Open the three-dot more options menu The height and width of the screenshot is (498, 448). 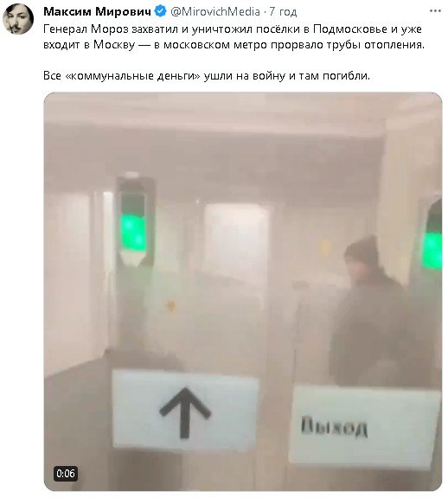tap(435, 11)
